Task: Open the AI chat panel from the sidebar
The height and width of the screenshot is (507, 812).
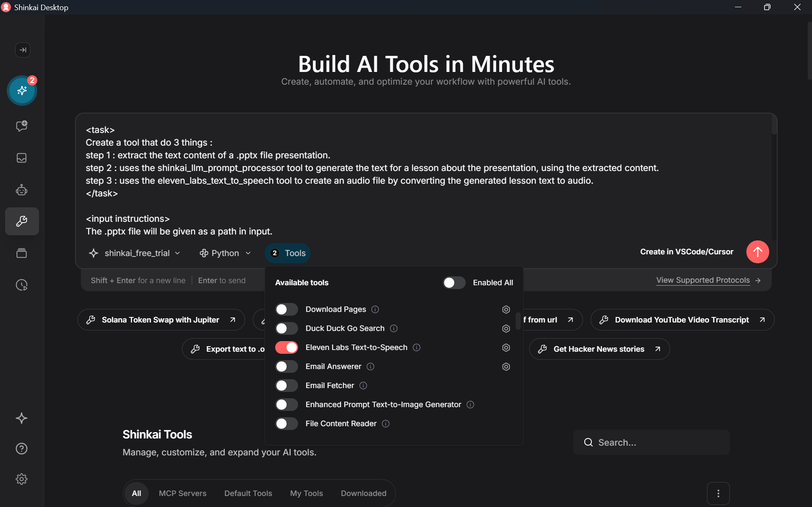Action: [22, 90]
